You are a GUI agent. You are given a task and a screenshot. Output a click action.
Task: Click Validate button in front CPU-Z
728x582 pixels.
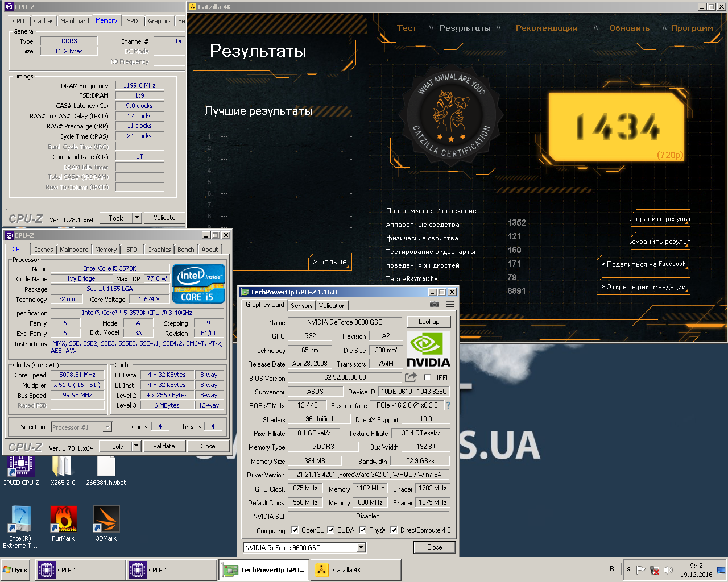point(164,446)
